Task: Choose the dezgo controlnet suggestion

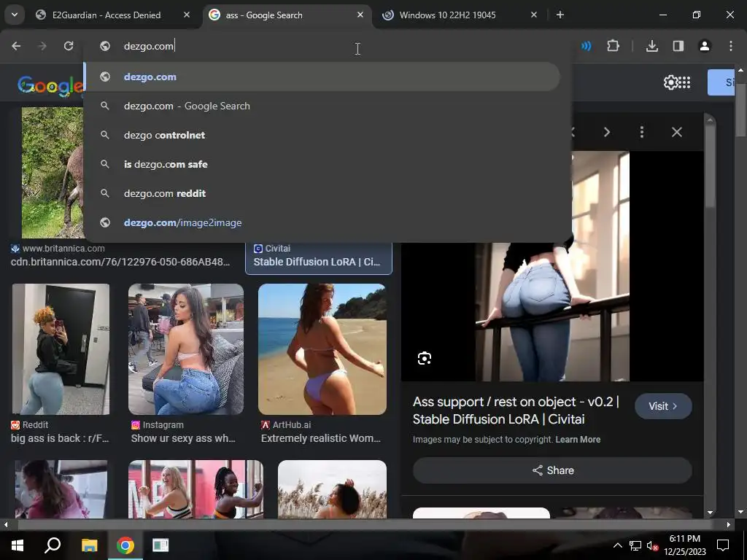Action: pos(322,135)
